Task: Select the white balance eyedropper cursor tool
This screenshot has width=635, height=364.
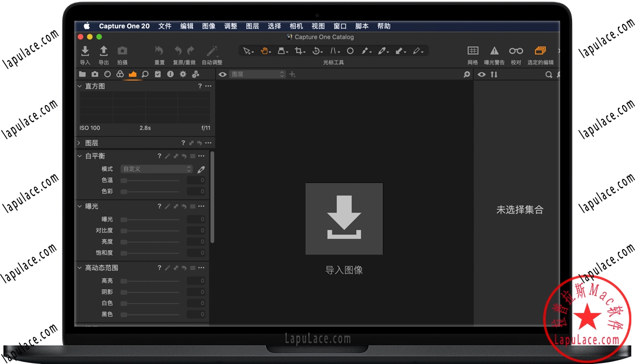Action: (382, 51)
